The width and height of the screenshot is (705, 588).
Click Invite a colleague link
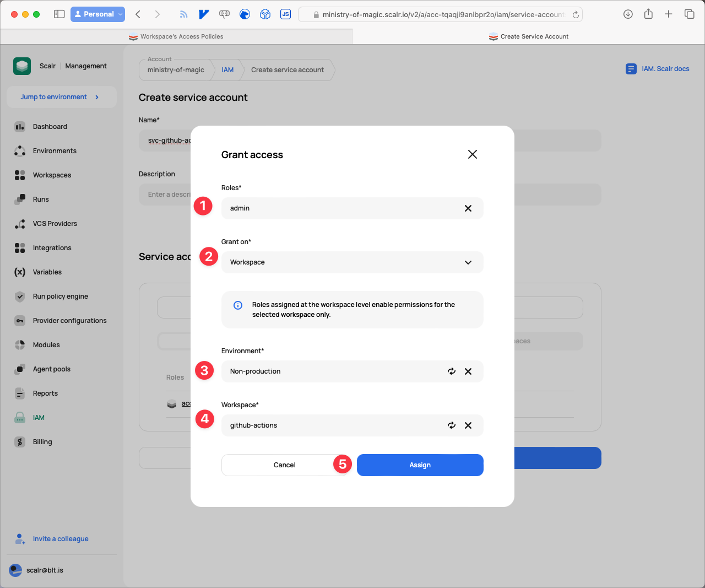pos(61,539)
